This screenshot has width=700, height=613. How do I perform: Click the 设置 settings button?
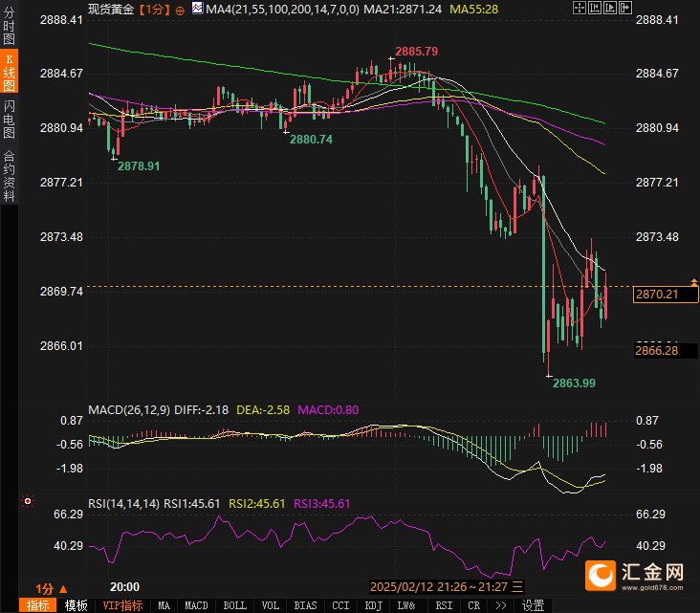coord(533,605)
